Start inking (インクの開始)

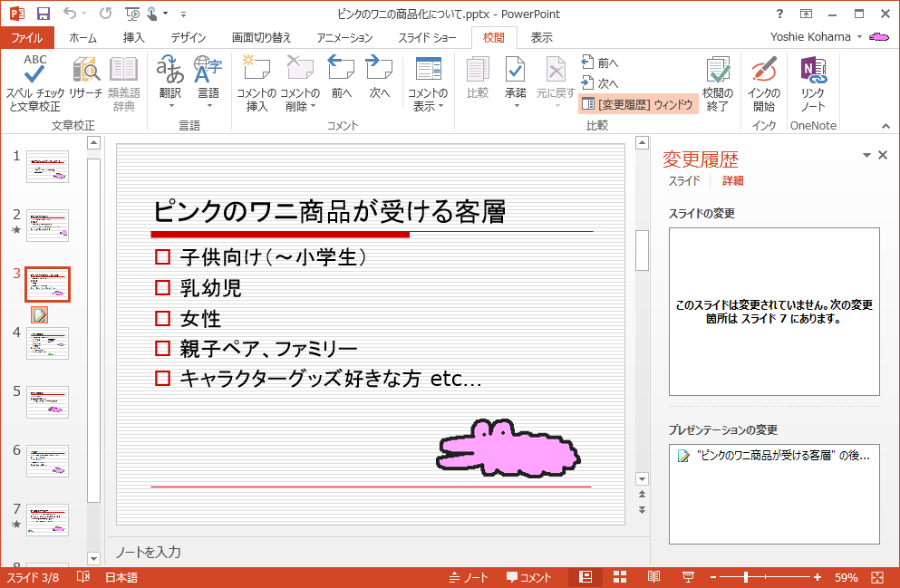click(763, 71)
